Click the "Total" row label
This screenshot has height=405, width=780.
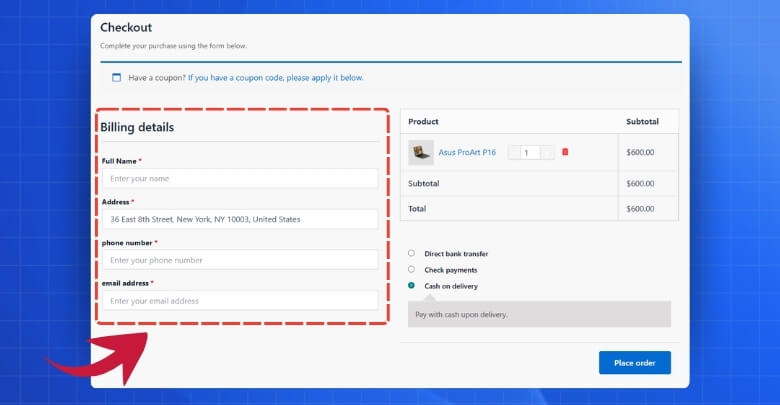417,208
